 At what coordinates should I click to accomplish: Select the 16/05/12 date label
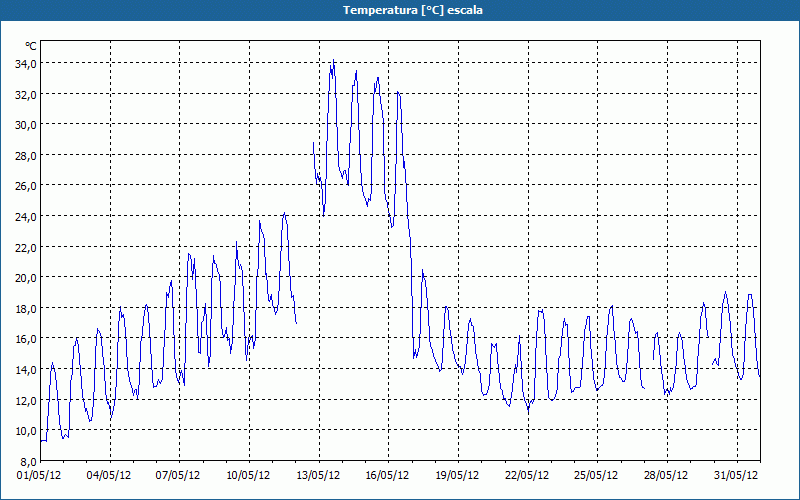click(387, 476)
